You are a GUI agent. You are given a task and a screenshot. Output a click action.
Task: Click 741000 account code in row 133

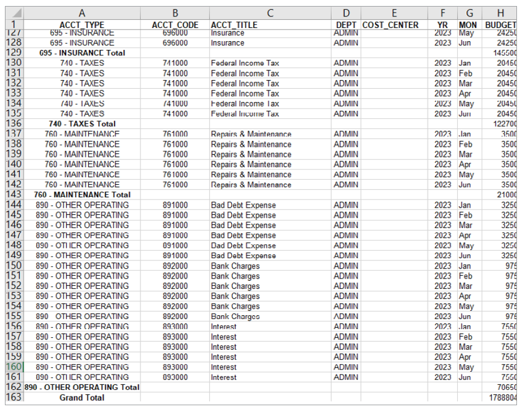(175, 93)
